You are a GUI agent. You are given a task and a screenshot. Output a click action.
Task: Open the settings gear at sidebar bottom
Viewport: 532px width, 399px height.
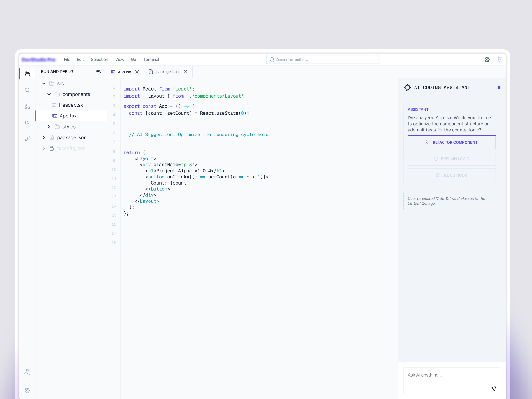27,390
